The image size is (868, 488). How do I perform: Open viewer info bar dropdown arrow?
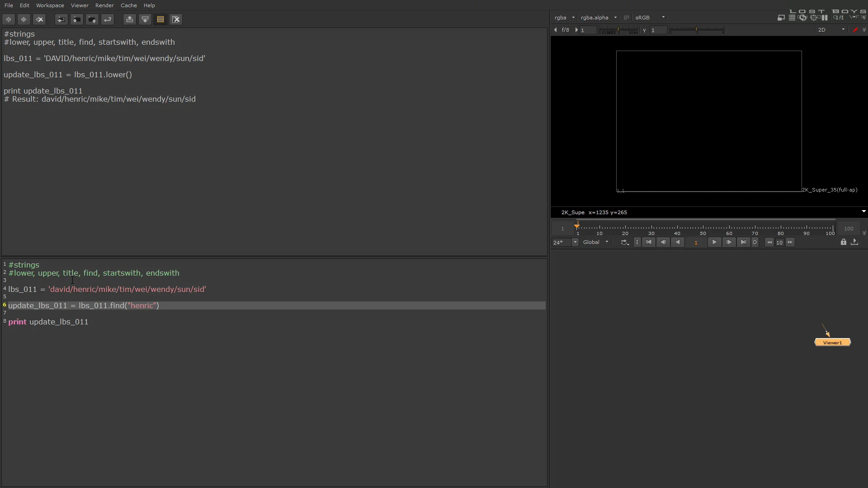tap(863, 211)
